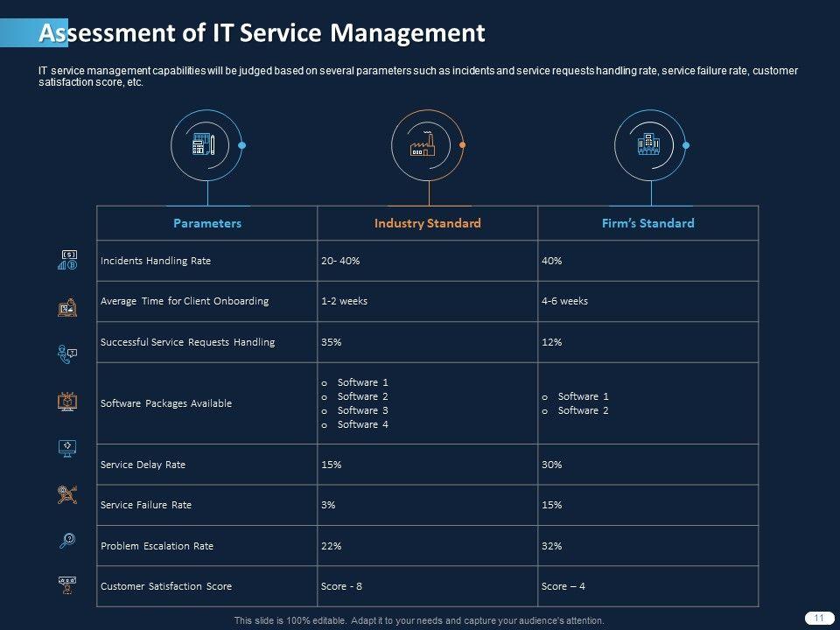The width and height of the screenshot is (840, 630).
Task: Click the Customer Satisfaction Score cell
Action: [206, 586]
